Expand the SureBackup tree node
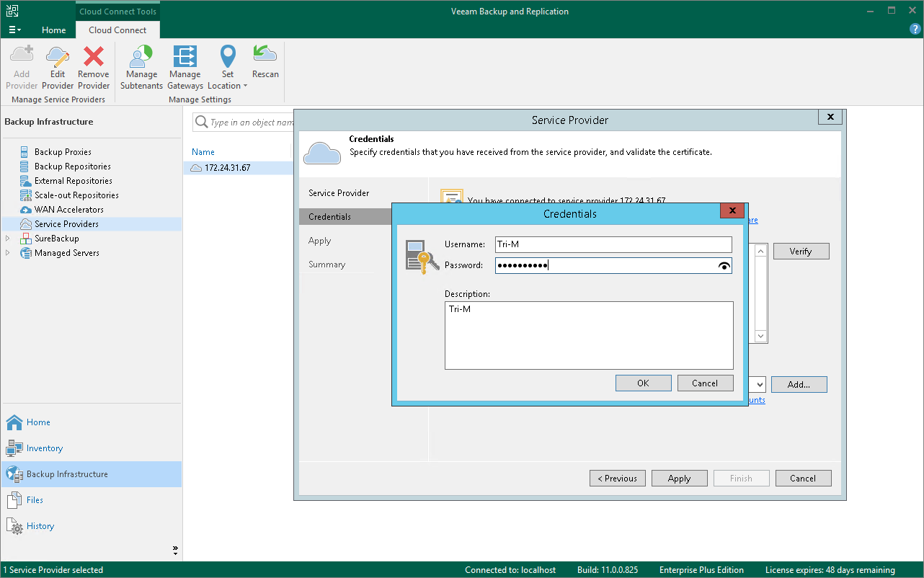 [8, 239]
